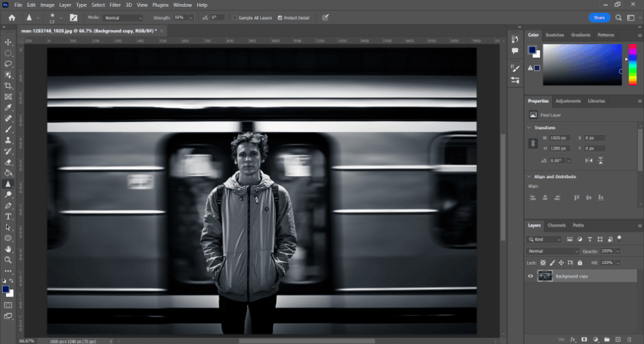Screen dimensions: 644x344
Task: Open the Strength dropdown arrow
Action: click(191, 18)
